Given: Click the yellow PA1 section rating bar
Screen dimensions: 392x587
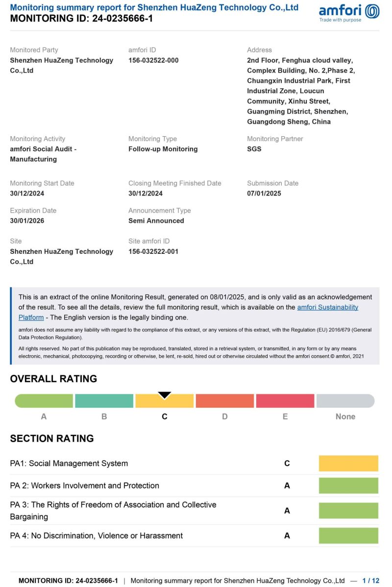Looking at the screenshot, I should (x=348, y=464).
